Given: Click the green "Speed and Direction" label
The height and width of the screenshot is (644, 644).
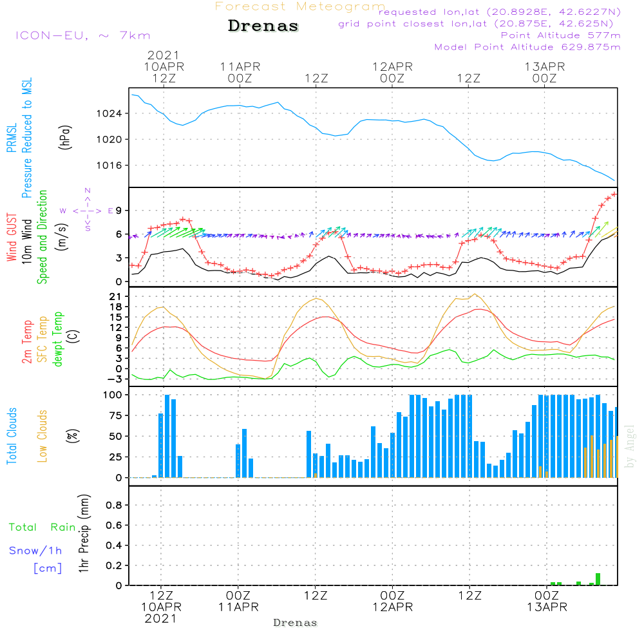Looking at the screenshot, I should pyautogui.click(x=42, y=237).
